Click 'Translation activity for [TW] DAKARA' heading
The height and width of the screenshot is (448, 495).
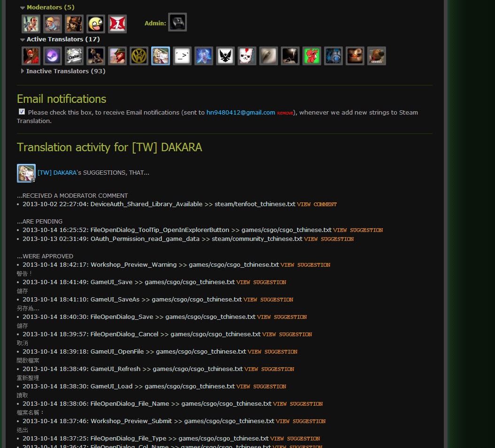(x=109, y=147)
